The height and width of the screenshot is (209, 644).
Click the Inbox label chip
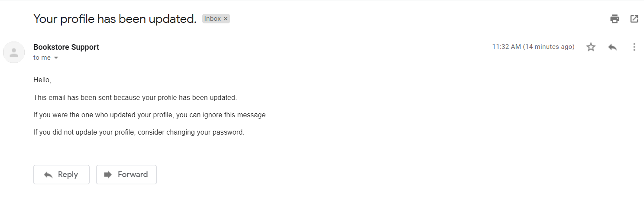click(x=212, y=19)
